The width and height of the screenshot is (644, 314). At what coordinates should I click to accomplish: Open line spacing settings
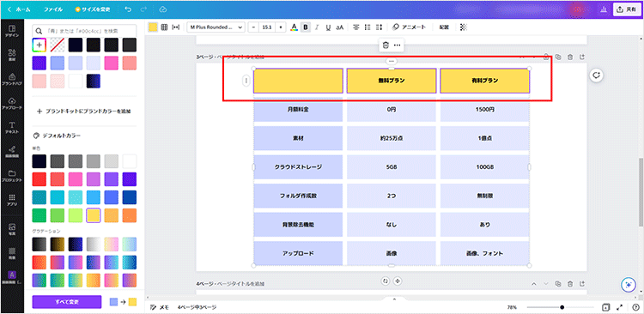click(379, 27)
